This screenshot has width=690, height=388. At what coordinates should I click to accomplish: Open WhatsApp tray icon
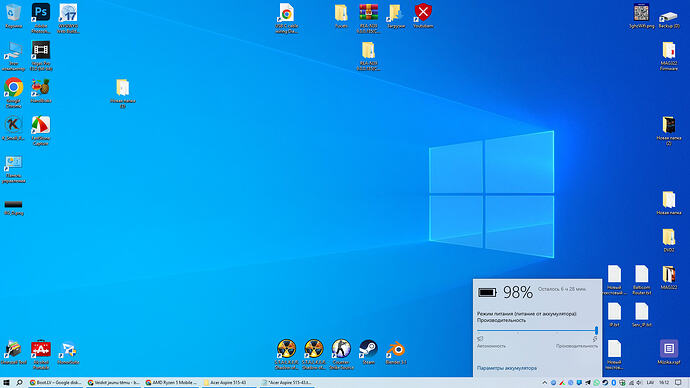coord(596,383)
